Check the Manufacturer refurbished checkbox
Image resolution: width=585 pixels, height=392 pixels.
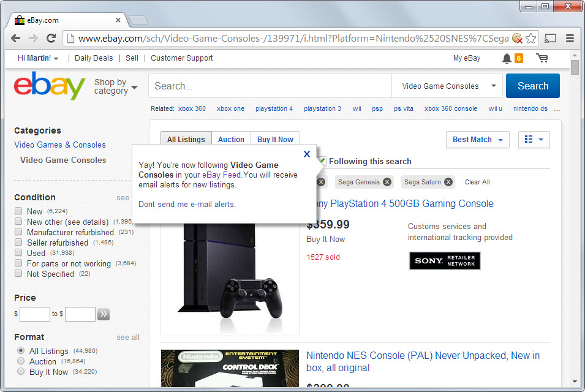(x=18, y=232)
